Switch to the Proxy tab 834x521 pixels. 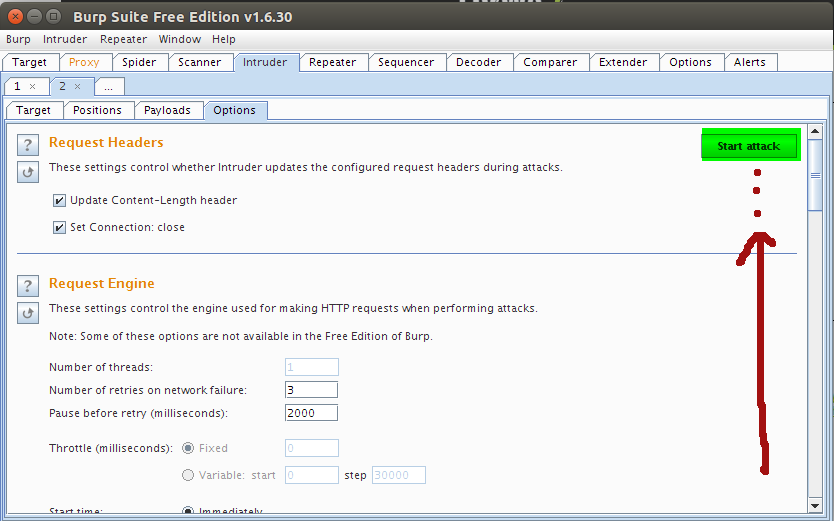[85, 62]
